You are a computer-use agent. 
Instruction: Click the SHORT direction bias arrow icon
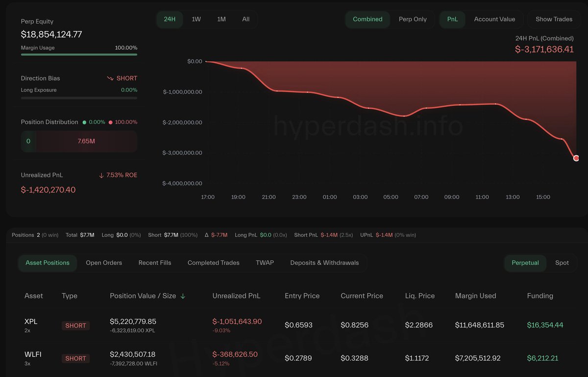click(x=110, y=78)
